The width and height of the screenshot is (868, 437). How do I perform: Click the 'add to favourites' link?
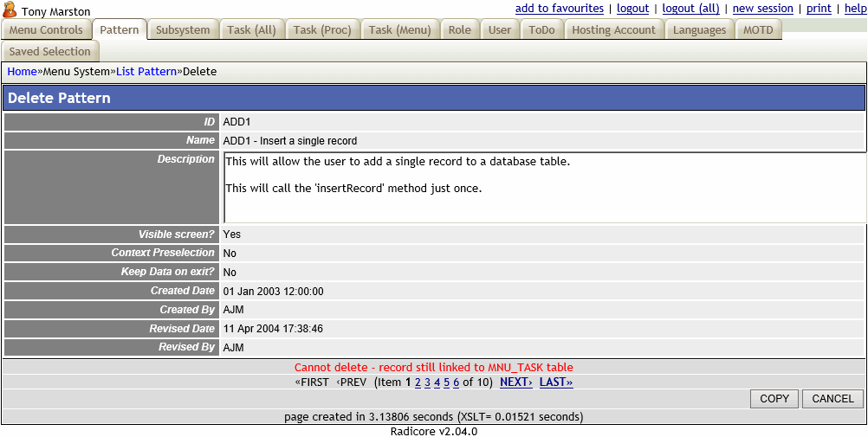pyautogui.click(x=559, y=9)
